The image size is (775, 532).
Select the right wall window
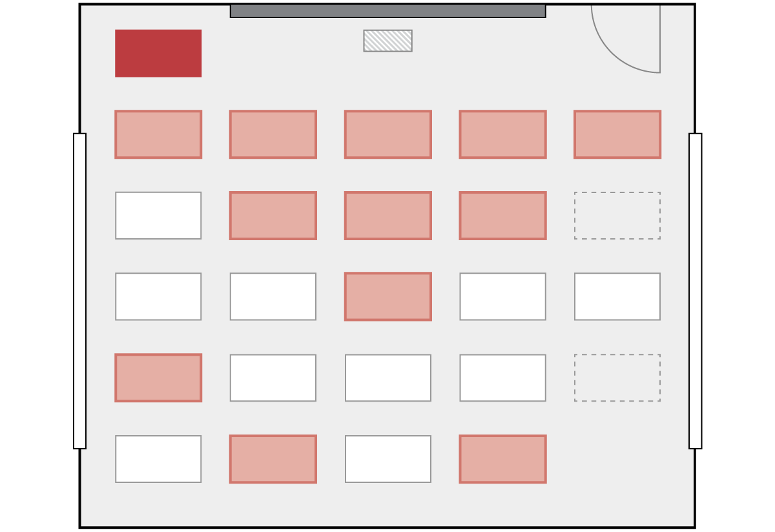(x=695, y=291)
